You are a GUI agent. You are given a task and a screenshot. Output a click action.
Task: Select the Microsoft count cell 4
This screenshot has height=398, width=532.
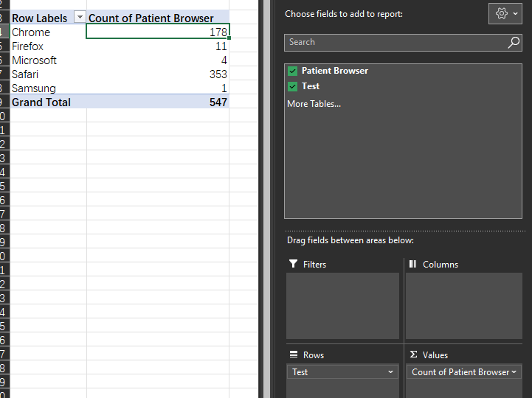(158, 60)
